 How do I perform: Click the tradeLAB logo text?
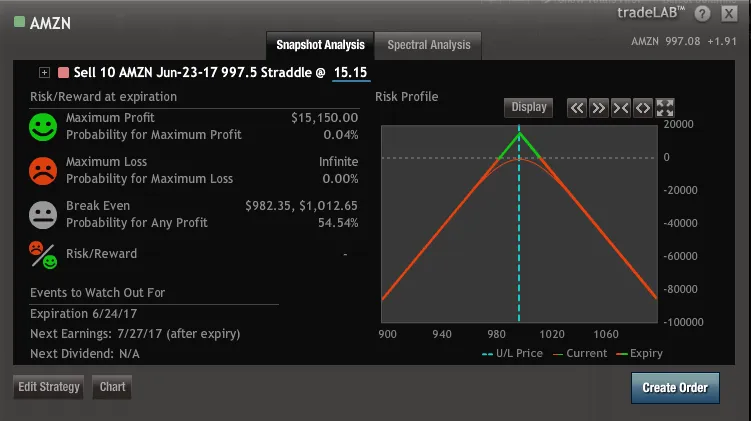(x=651, y=12)
